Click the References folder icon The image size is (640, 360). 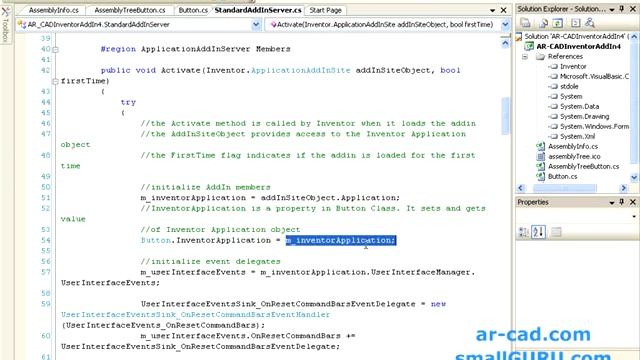coord(541,56)
